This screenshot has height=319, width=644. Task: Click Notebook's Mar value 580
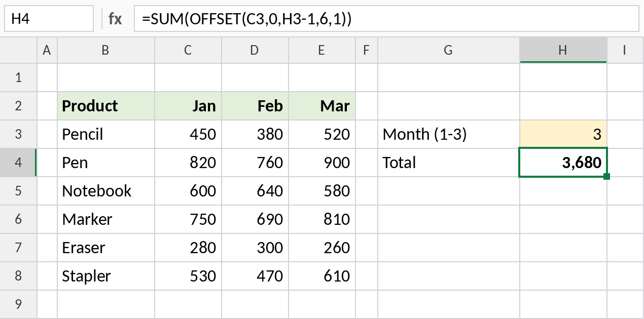(x=322, y=191)
